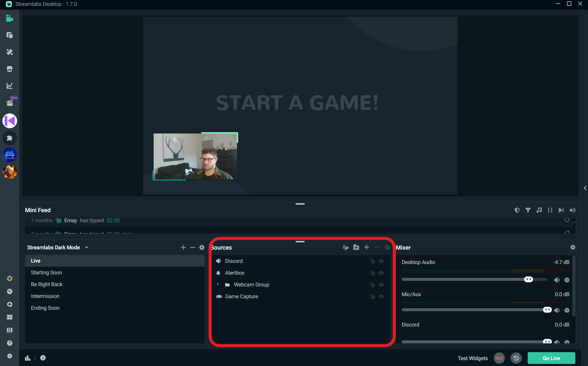Viewport: 588px width, 366px height.
Task: Open the Themes wand icon
Action: 9,52
